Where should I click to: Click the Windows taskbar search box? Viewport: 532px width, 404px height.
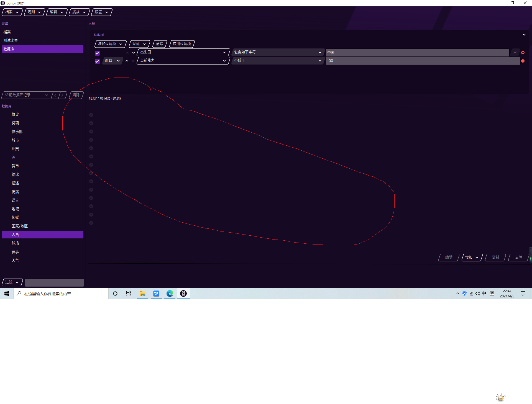61,294
